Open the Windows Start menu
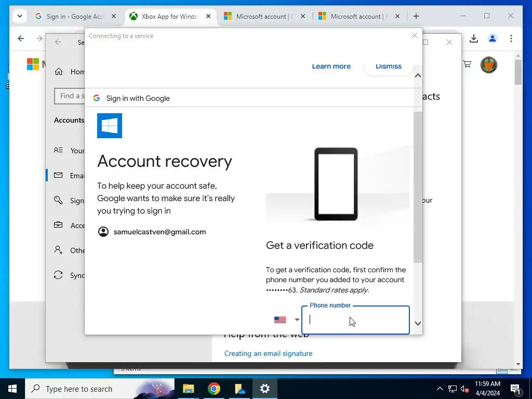The image size is (532, 399). click(12, 389)
